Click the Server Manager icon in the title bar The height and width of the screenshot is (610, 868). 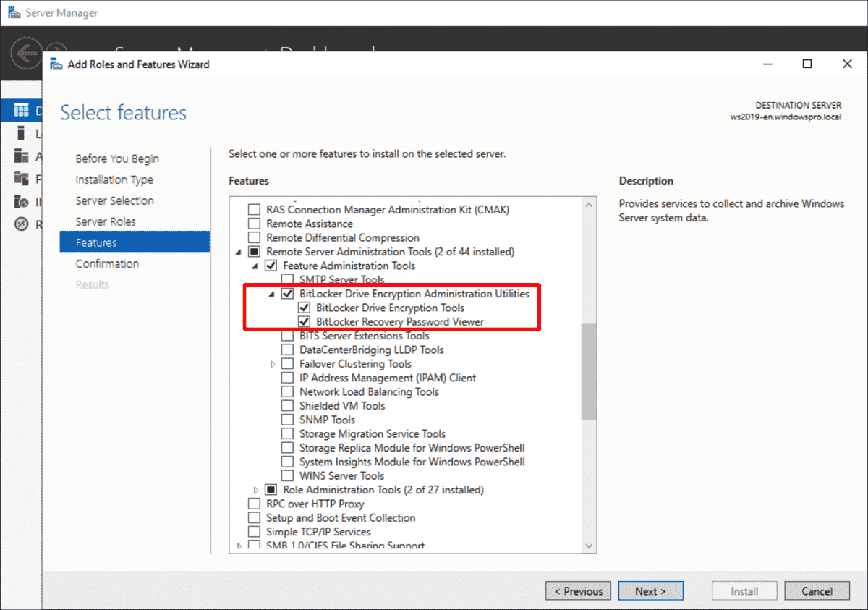[13, 12]
